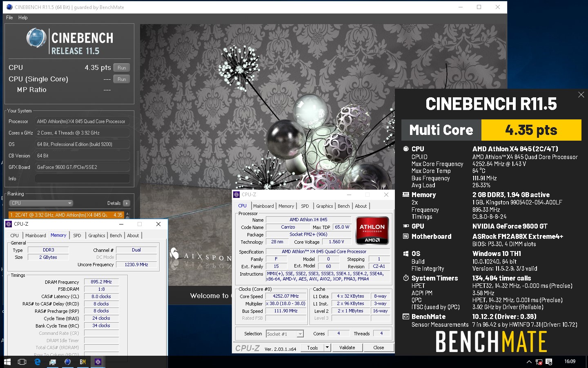Click the DRAM Frequency 895.2 MHz value
Screen dimensions: 588x368
tap(101, 282)
